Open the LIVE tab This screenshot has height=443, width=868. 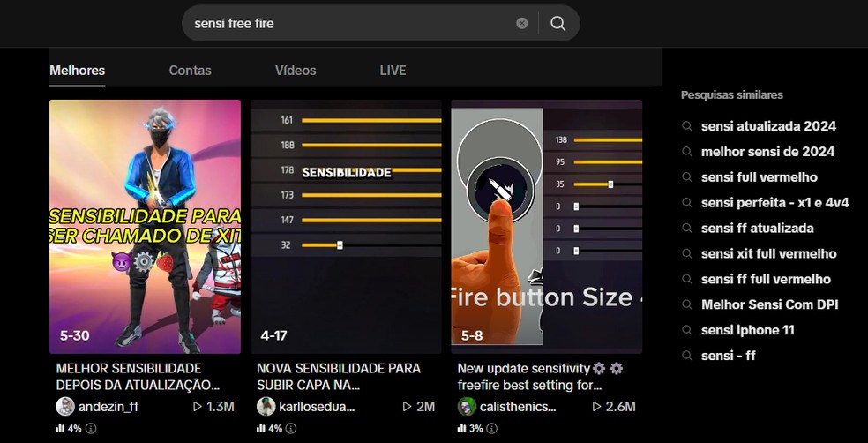[x=393, y=71]
